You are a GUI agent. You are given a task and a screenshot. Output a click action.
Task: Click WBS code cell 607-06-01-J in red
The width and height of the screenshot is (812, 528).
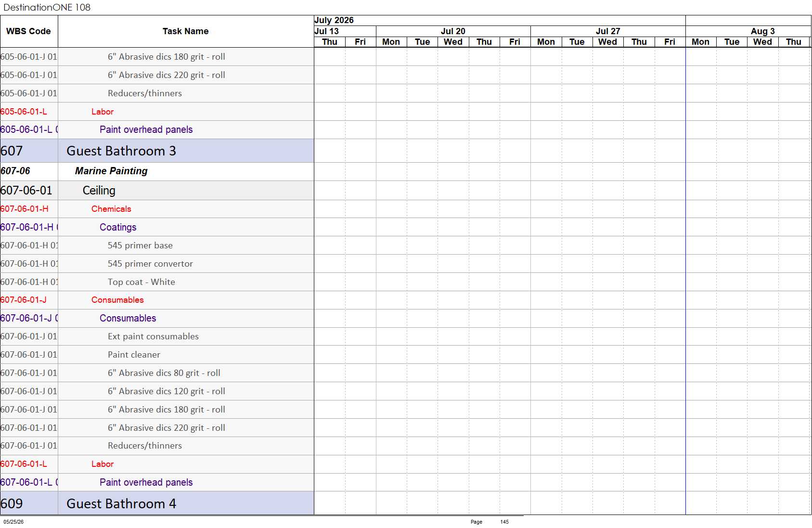[x=29, y=300]
